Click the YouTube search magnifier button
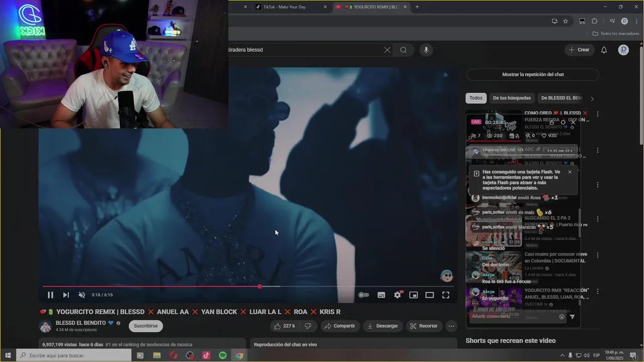This screenshot has width=644, height=362. 404,50
